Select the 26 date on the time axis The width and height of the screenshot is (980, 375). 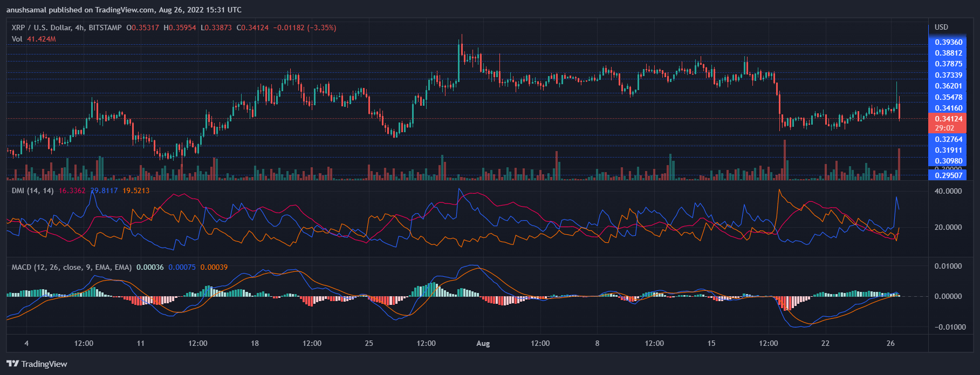pyautogui.click(x=890, y=344)
